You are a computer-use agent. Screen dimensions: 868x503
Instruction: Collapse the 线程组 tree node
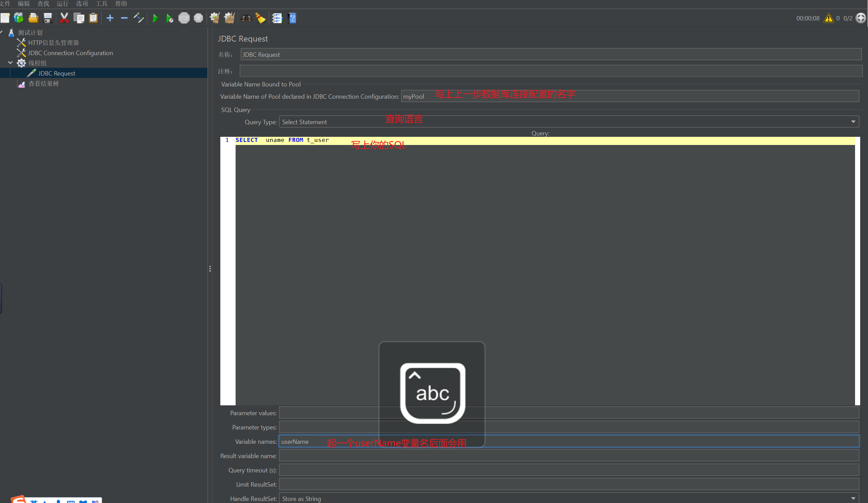10,63
